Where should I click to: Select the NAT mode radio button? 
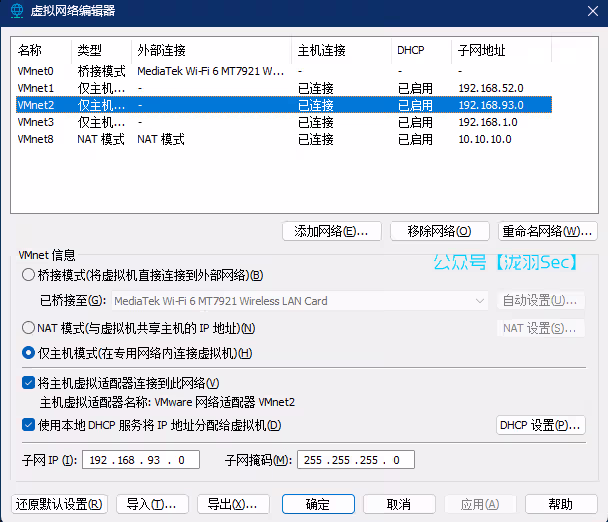28,328
